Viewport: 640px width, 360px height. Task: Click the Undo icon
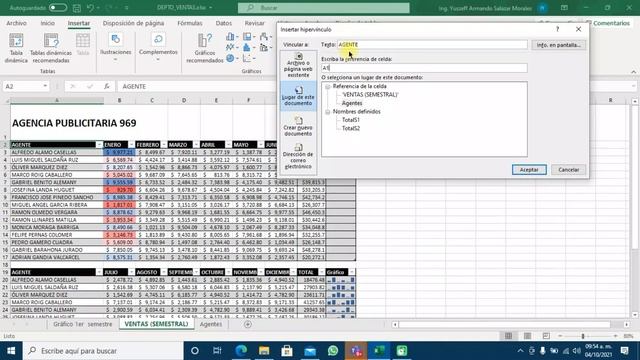[x=91, y=8]
